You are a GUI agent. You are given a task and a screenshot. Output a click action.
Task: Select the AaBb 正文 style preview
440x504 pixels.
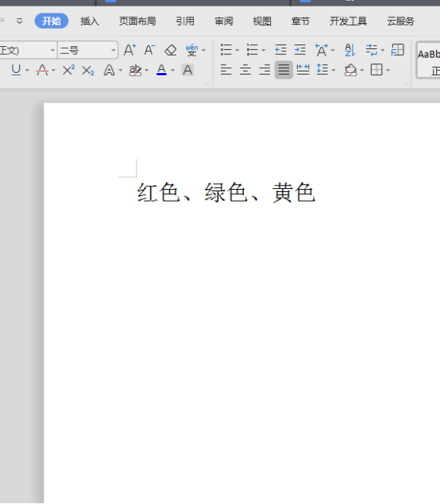pyautogui.click(x=428, y=60)
